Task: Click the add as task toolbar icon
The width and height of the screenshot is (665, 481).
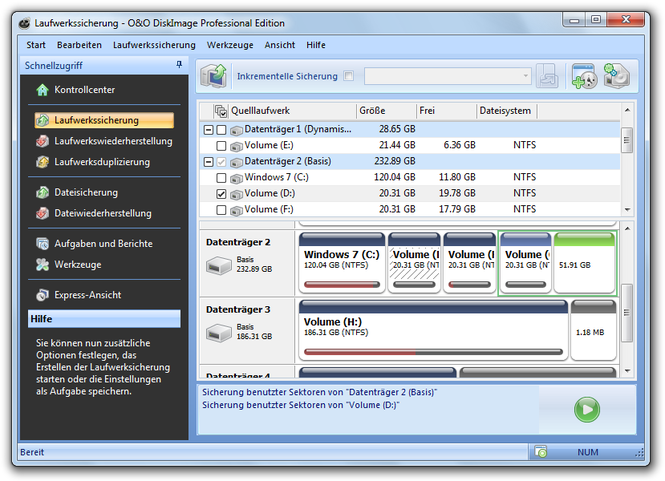Action: click(584, 76)
